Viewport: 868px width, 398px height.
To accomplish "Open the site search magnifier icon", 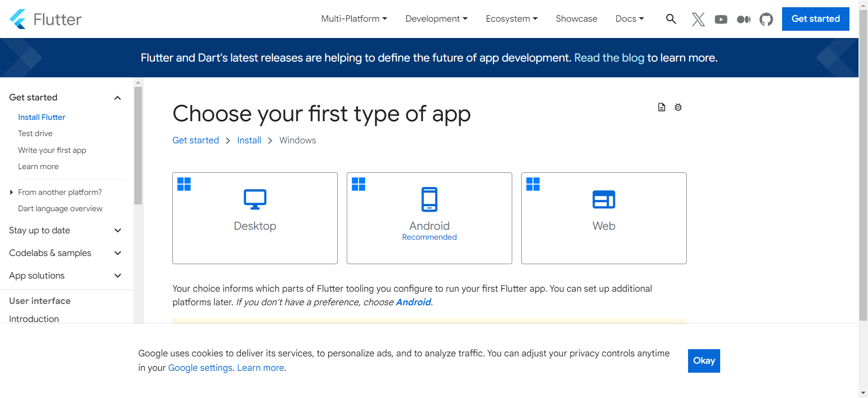I will pos(671,19).
